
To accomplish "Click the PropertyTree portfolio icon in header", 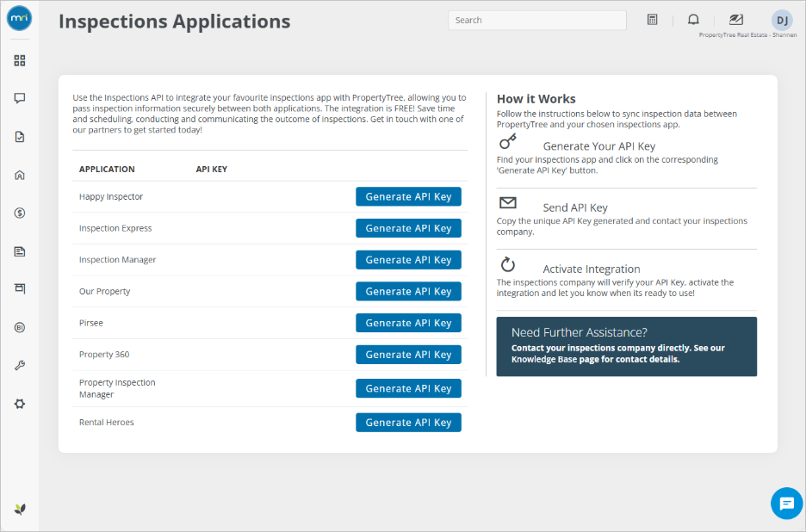I will [x=735, y=20].
